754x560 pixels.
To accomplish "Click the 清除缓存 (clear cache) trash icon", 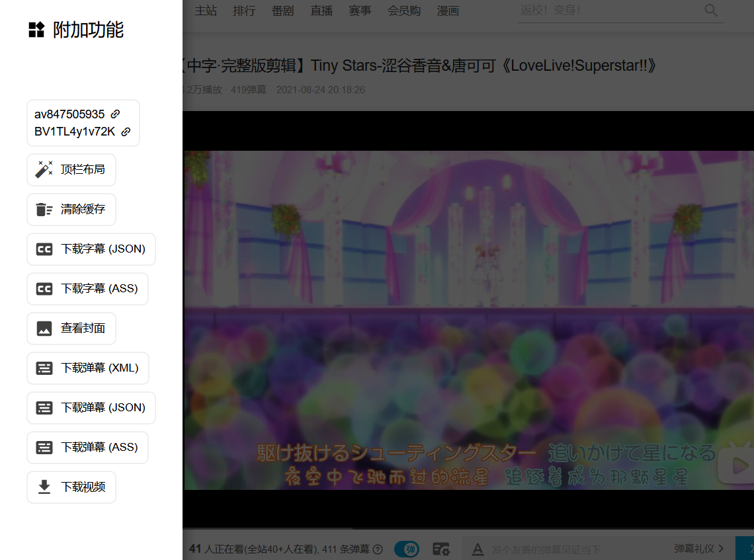I will click(44, 210).
